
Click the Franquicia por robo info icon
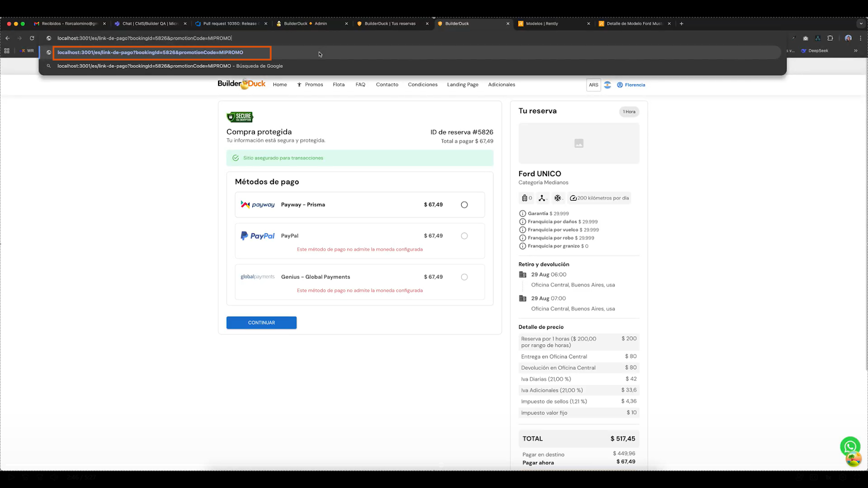pos(522,238)
